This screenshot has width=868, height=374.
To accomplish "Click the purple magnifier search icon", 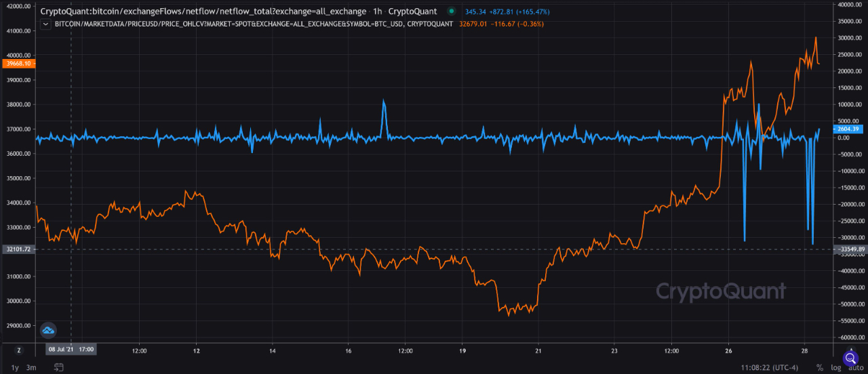I will [850, 358].
